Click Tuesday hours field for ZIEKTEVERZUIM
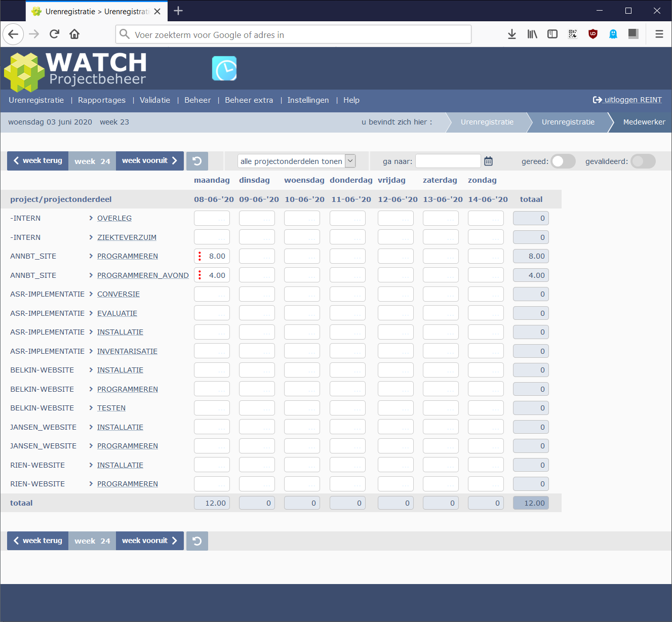The height and width of the screenshot is (622, 672). click(x=257, y=237)
